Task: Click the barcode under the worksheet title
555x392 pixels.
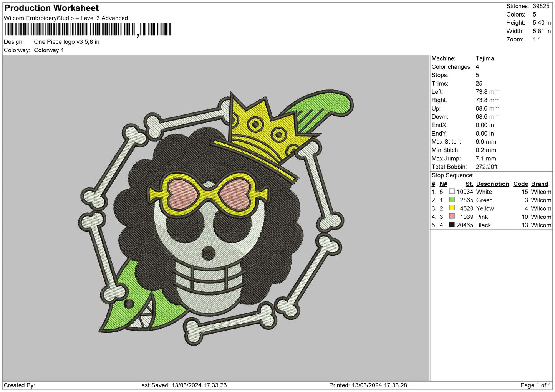Action: 88,30
